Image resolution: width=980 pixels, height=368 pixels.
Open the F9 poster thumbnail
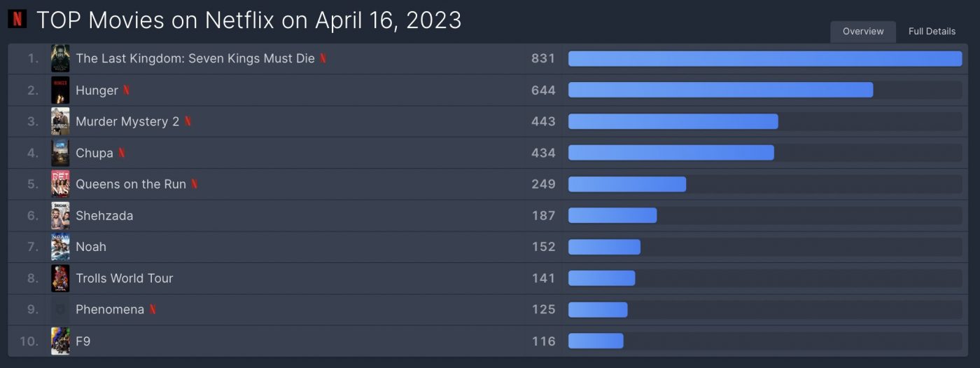click(x=60, y=341)
